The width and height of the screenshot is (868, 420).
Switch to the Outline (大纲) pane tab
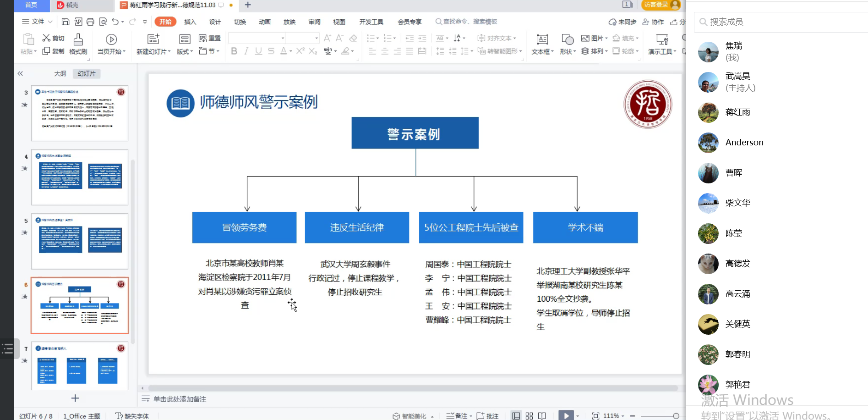(60, 73)
